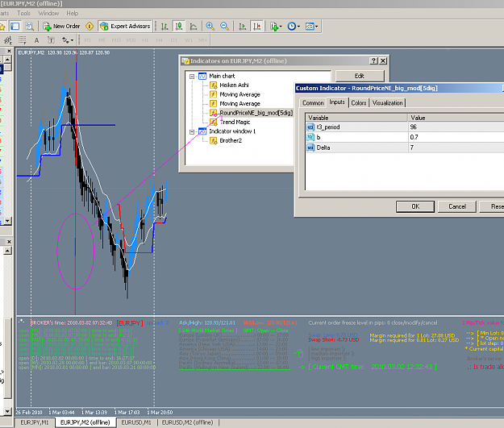This screenshot has height=428, width=504.
Task: Select the candlestick chart icon
Action: point(179,27)
